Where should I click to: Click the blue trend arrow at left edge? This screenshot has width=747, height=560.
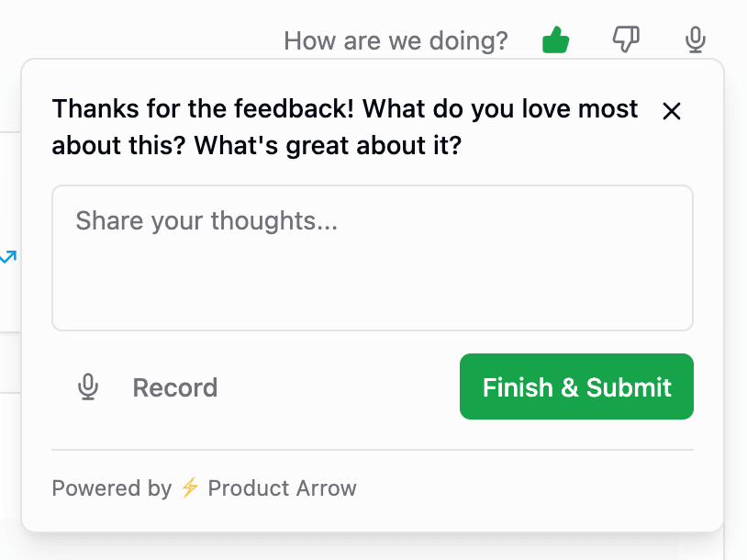coord(8,258)
